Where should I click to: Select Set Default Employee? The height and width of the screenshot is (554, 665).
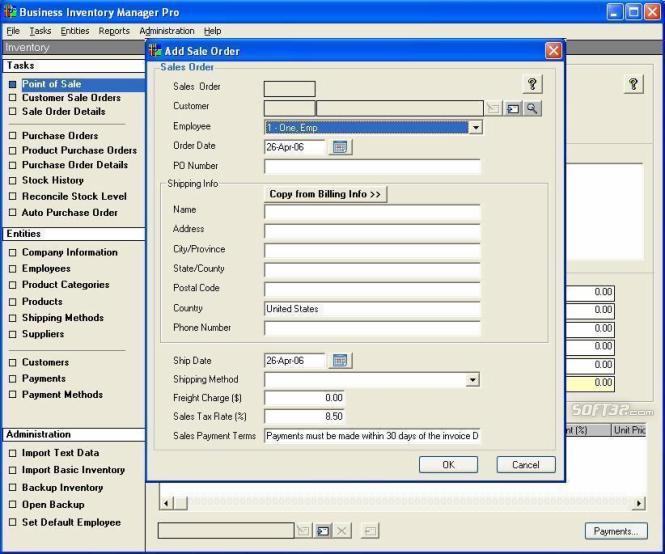tap(71, 523)
